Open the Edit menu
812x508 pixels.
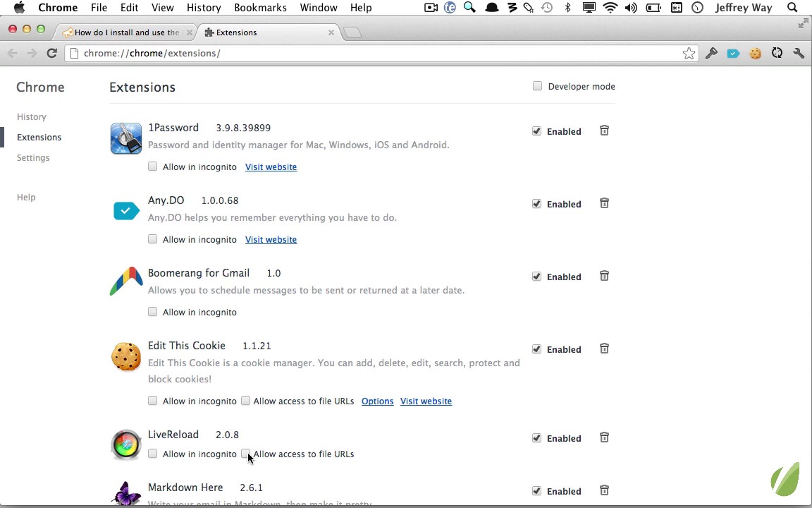tap(129, 7)
